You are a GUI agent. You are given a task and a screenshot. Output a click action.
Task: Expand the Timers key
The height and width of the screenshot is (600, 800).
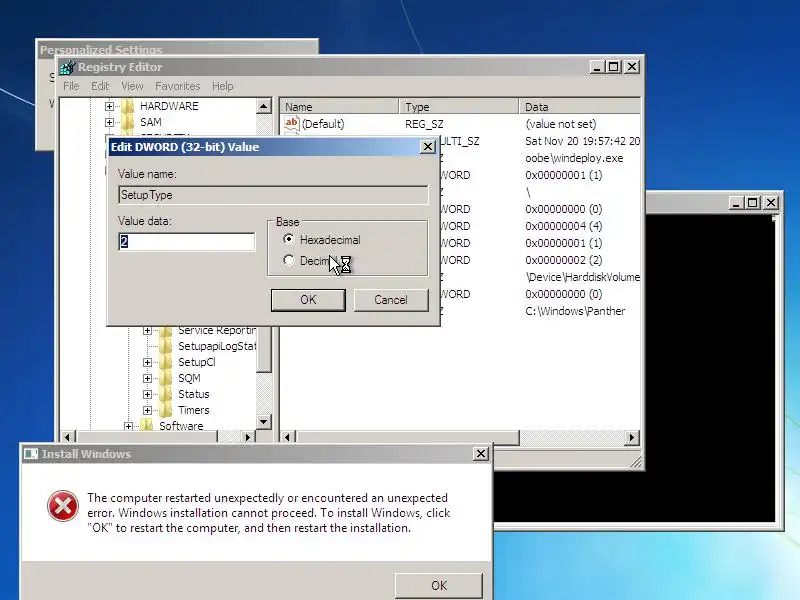tap(147, 410)
